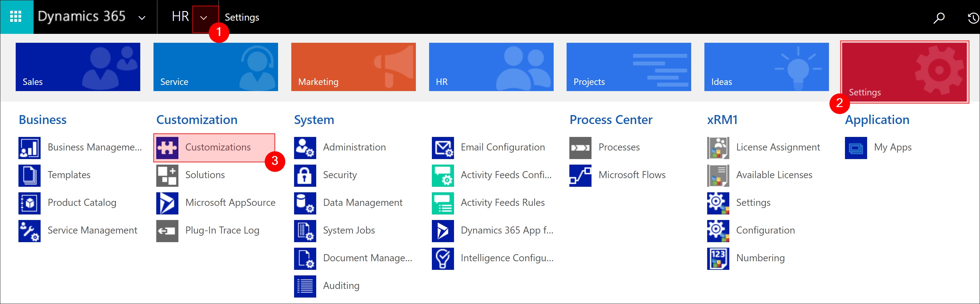Open My Apps under Application
Screen dimensions: 980x304
[892, 147]
